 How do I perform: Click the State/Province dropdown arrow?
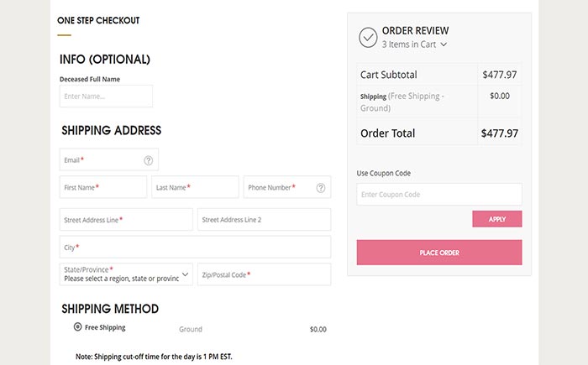click(186, 274)
